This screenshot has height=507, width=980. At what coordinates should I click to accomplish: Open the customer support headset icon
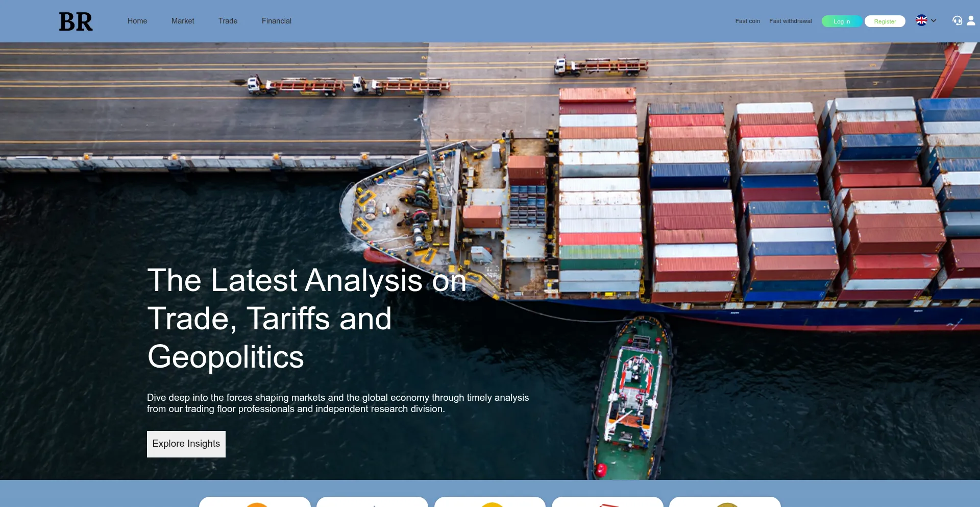(x=957, y=20)
